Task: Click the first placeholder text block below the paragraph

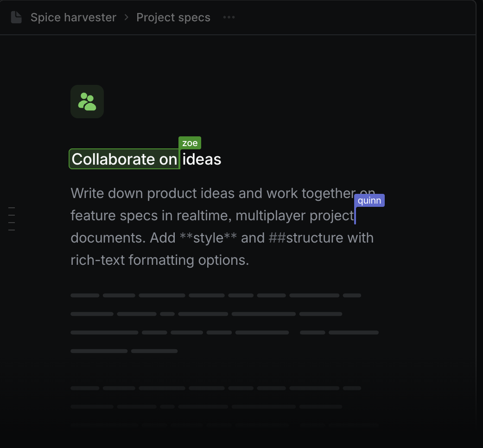Action: [85, 295]
